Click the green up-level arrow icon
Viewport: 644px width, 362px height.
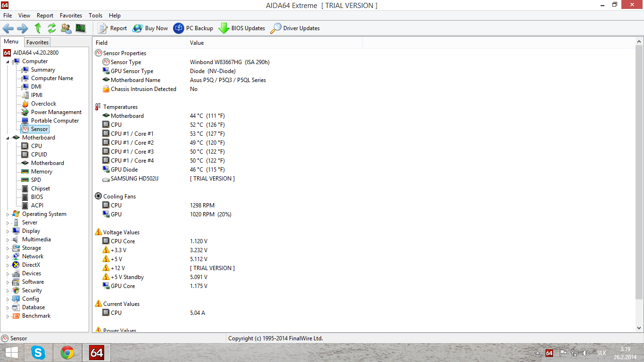pyautogui.click(x=38, y=28)
